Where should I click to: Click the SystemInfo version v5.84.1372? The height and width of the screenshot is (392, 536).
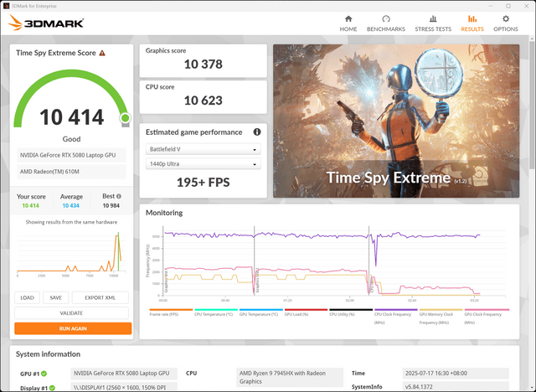[x=456, y=387]
